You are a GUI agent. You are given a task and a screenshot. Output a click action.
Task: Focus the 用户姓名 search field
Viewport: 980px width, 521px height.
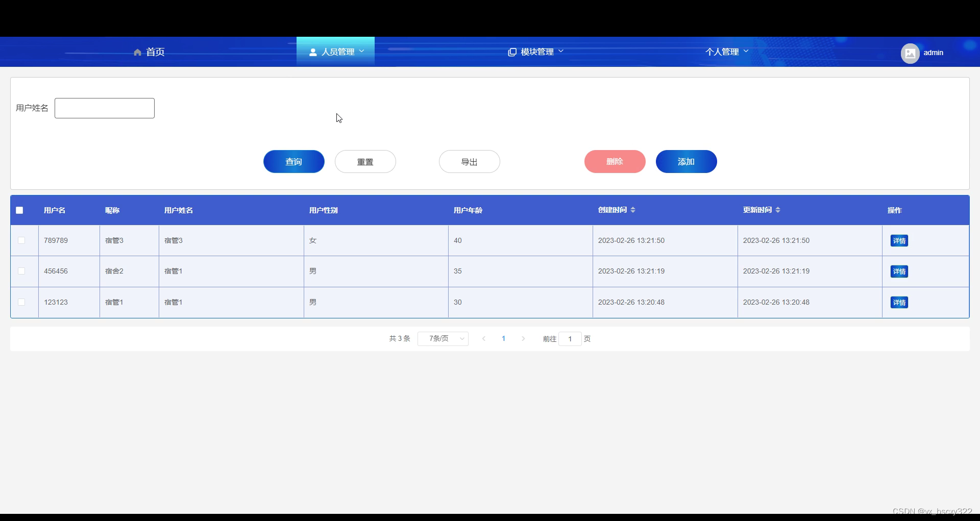tap(105, 108)
